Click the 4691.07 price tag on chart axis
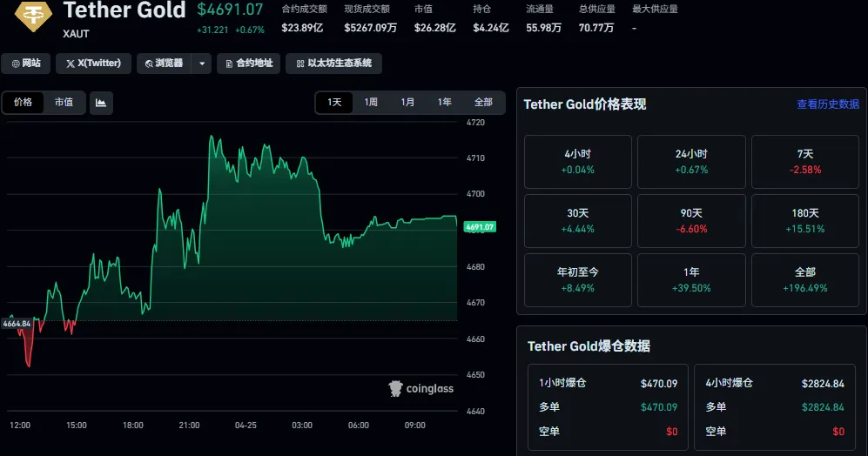This screenshot has width=868, height=456. tap(480, 227)
